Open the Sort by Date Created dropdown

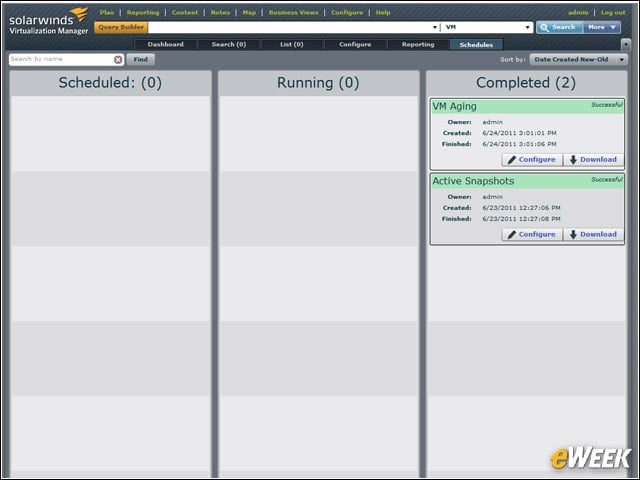click(x=578, y=60)
